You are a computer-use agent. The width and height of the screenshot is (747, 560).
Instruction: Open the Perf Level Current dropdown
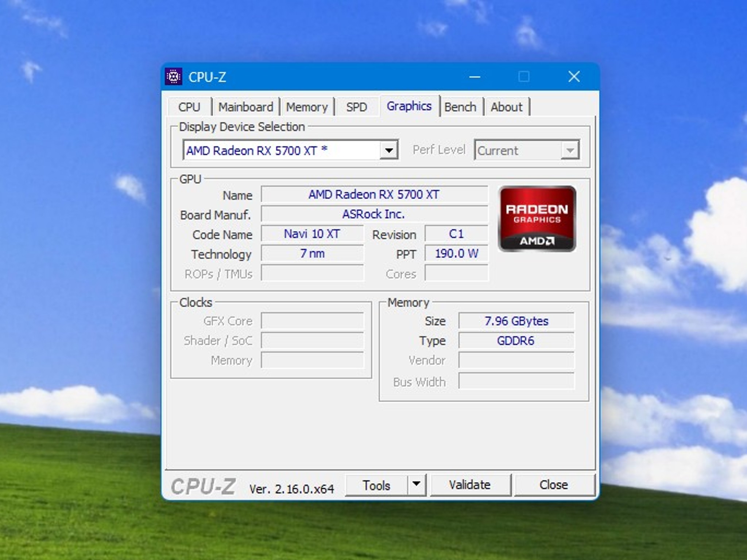tap(527, 150)
